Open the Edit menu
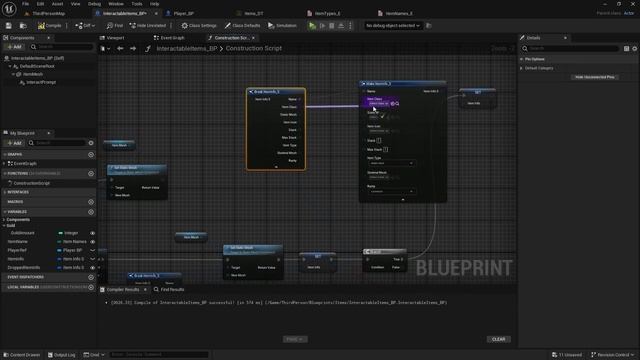The width and height of the screenshot is (640, 360). [40, 4]
